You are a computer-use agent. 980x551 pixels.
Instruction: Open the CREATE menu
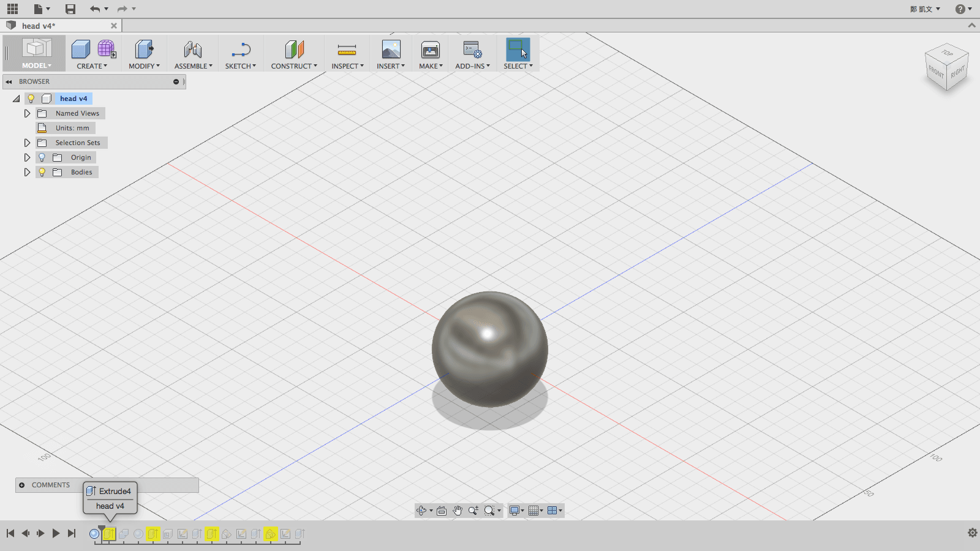(x=92, y=66)
